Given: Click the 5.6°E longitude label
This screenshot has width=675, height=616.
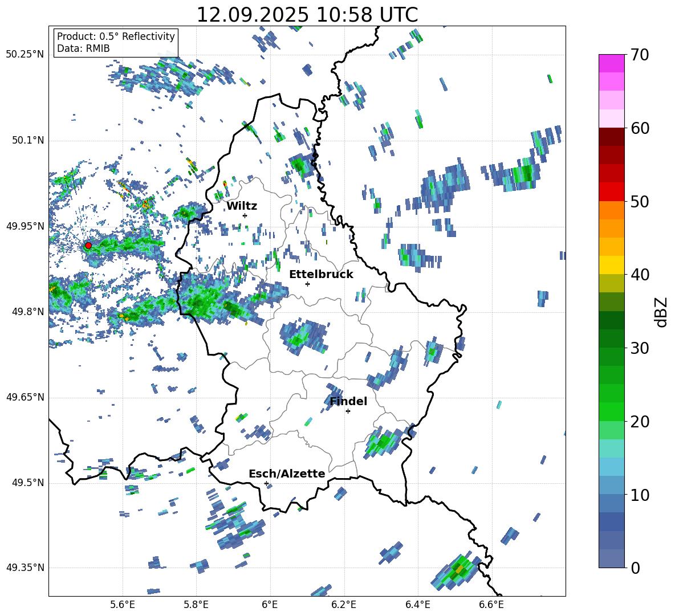Looking at the screenshot, I should [123, 605].
